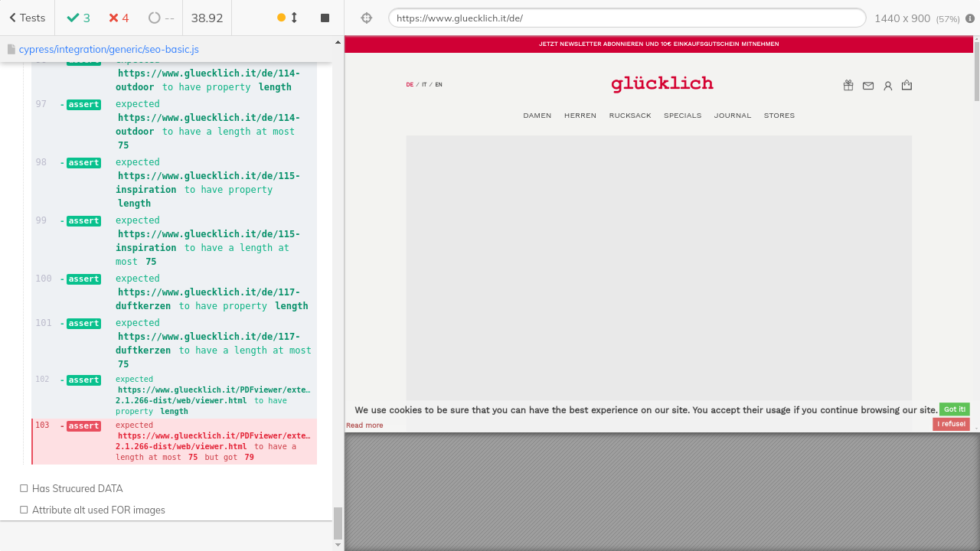Open the newsletter envelope icon
The image size is (980, 551).
(x=868, y=86)
